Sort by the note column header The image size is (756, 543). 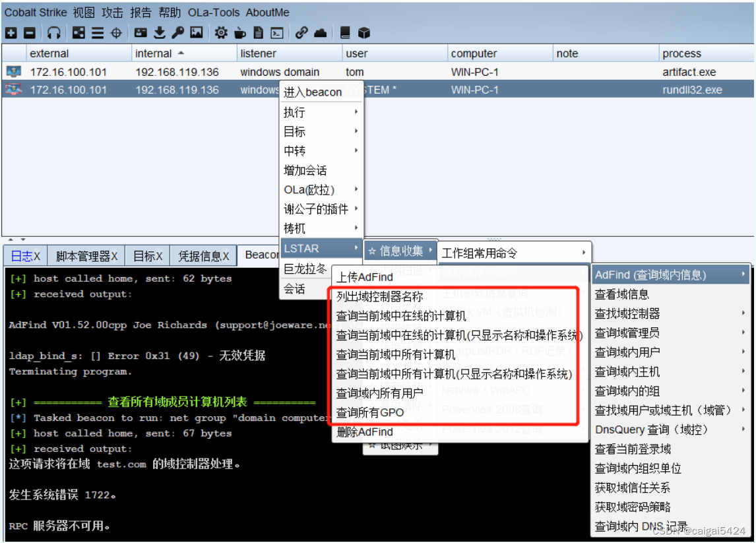click(606, 53)
